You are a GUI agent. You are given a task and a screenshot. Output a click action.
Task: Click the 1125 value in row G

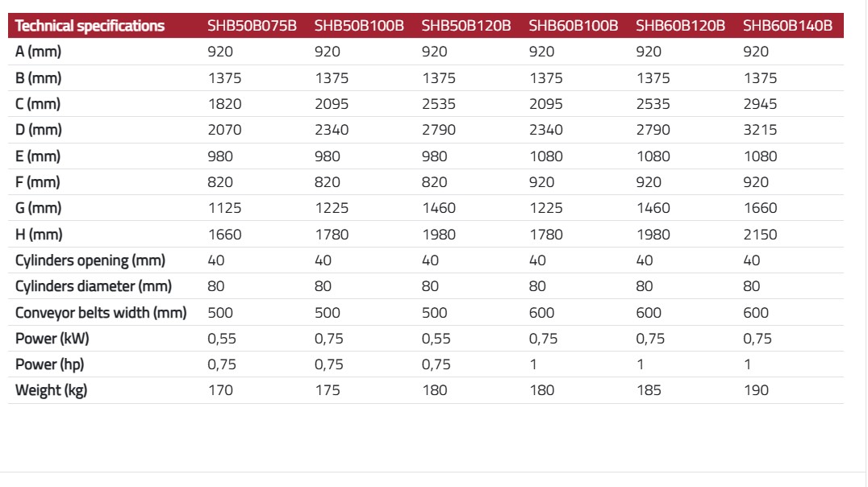pyautogui.click(x=225, y=208)
